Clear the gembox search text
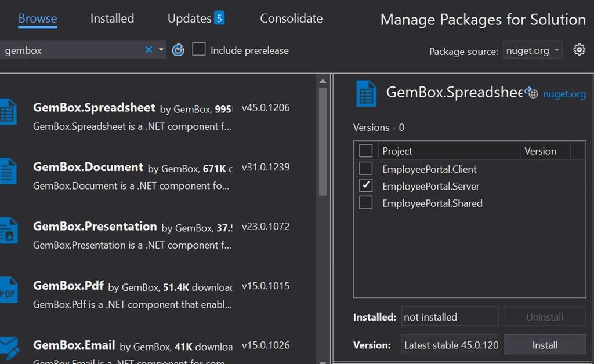The height and width of the screenshot is (364, 594). point(148,50)
